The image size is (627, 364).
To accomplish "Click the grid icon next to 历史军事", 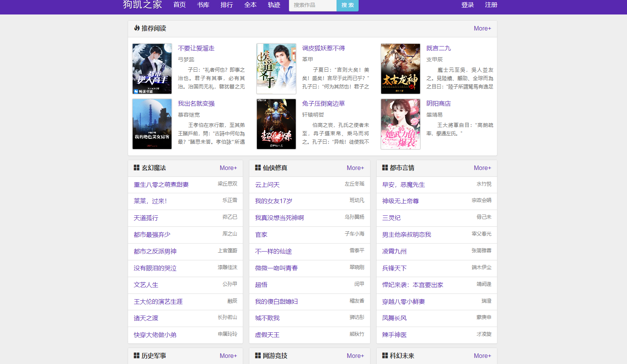I will (x=136, y=356).
